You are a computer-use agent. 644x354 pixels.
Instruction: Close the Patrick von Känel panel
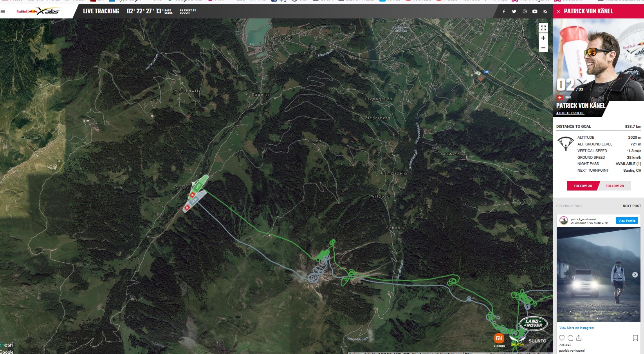point(558,11)
